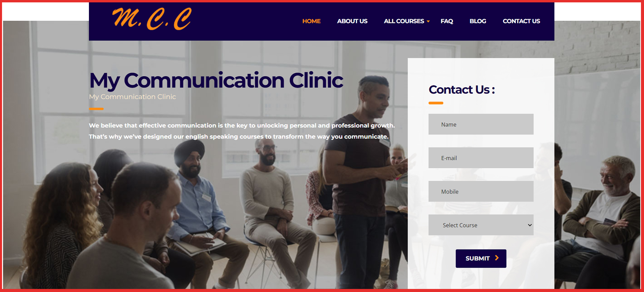This screenshot has width=644, height=292.
Task: Open the ABOUT US page
Action: (352, 21)
